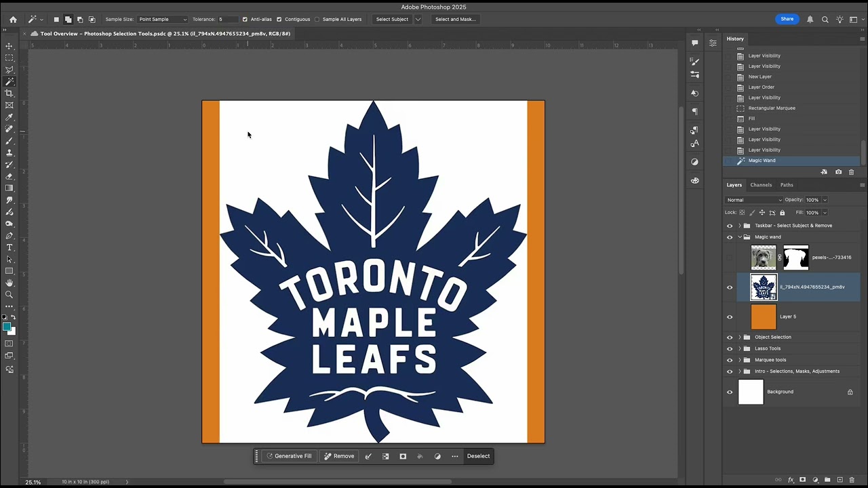Add a layer style with fx icon

click(791, 480)
